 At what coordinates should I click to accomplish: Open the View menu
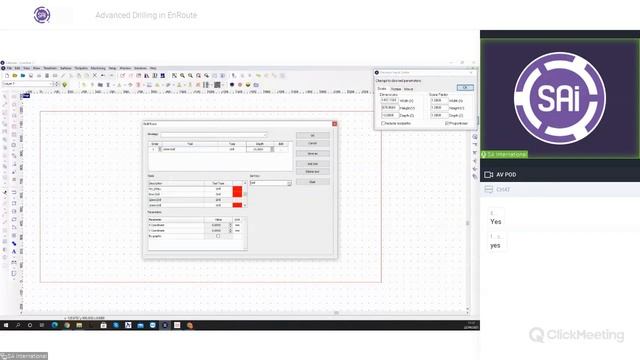[x=27, y=68]
